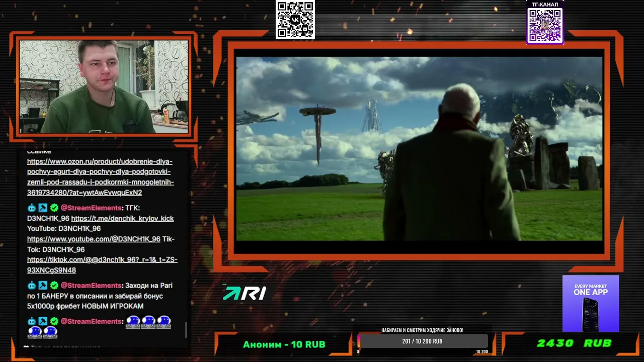Click the "5x1000р фрибет НОВЫМ ИГРОКАМ" chat line

pyautogui.click(x=85, y=306)
